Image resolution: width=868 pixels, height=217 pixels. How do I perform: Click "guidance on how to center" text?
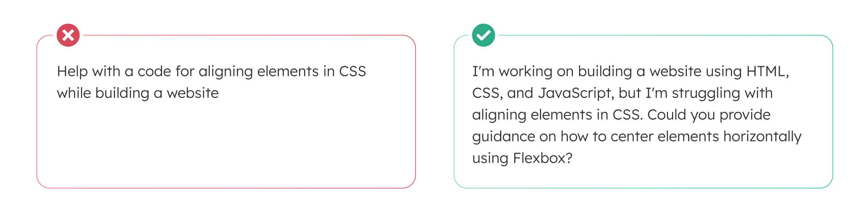[563, 137]
